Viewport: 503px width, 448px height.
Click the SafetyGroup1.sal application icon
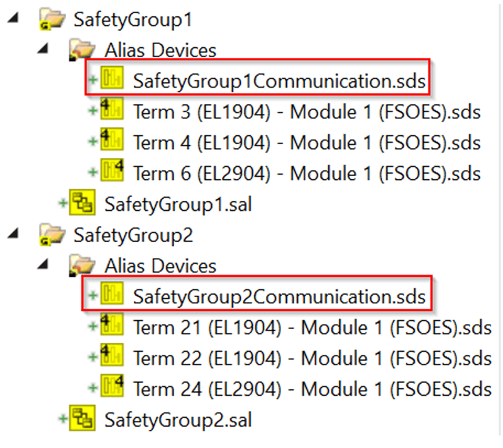[x=82, y=202]
